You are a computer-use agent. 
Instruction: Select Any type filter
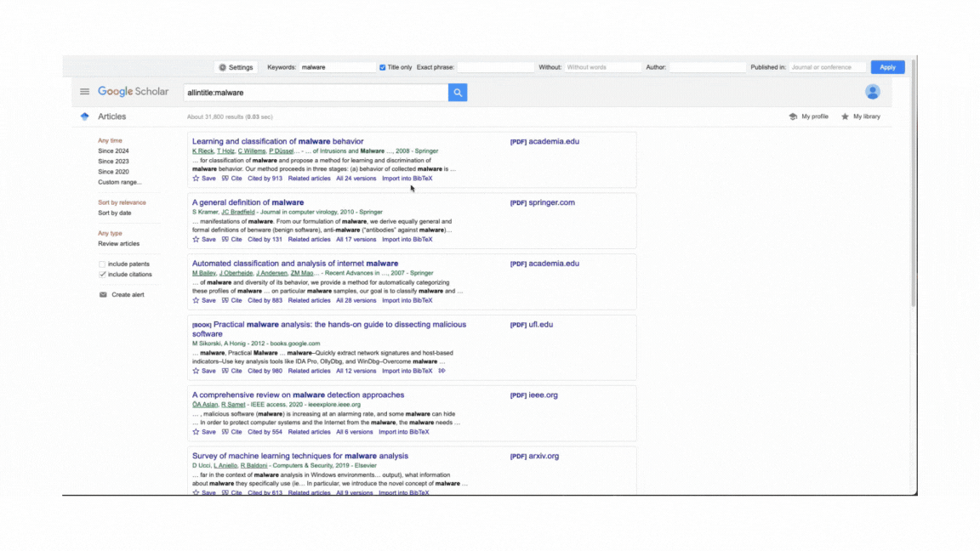coord(110,233)
